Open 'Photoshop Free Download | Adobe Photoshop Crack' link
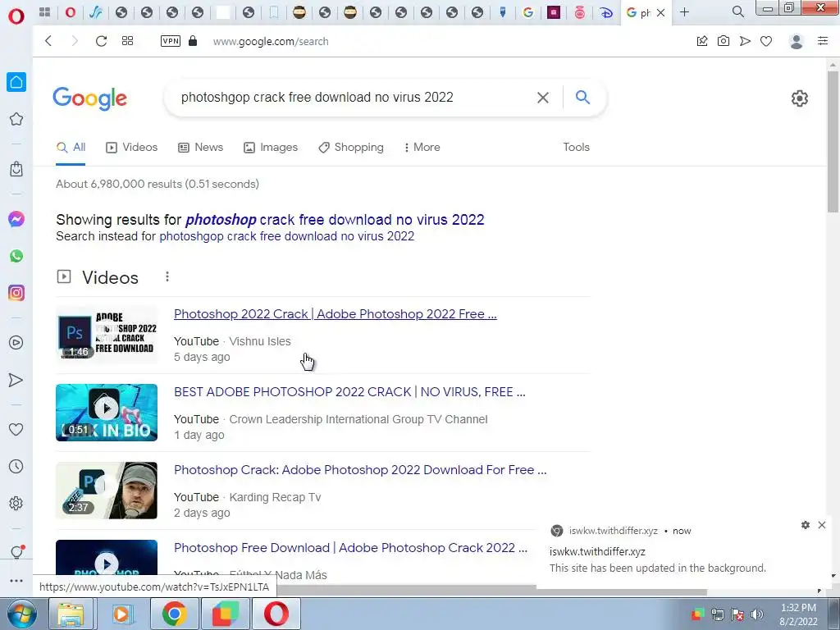Viewport: 840px width, 630px height. tap(350, 548)
